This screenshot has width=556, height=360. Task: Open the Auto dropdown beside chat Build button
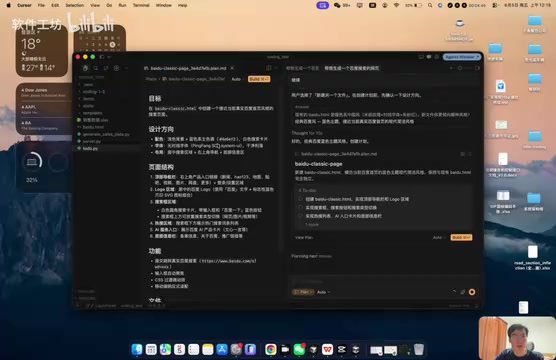point(439,237)
